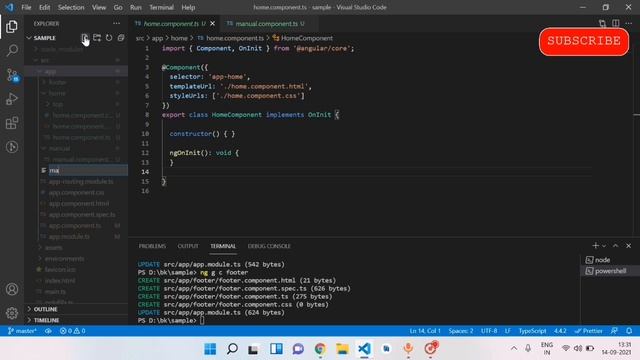Open the Terminal menu
Screen dimensions: 640x360
(x=161, y=7)
